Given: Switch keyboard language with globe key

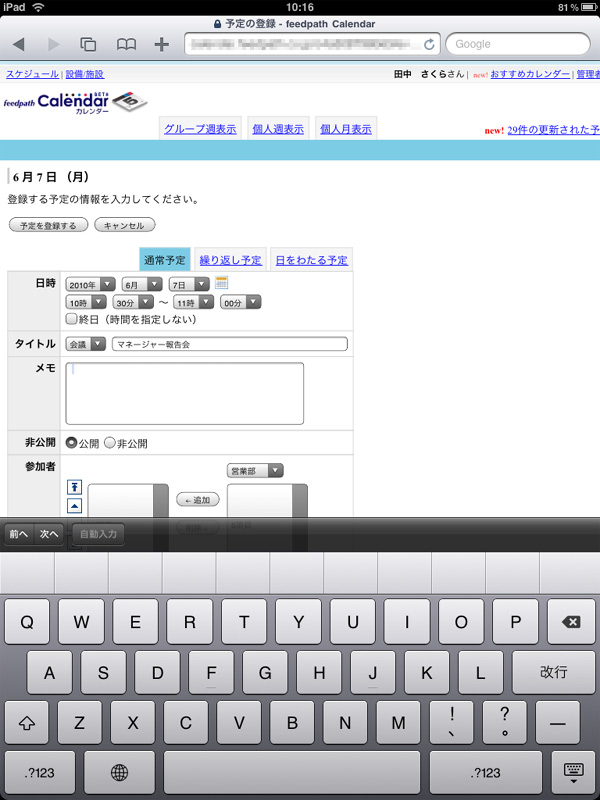Looking at the screenshot, I should coord(119,772).
